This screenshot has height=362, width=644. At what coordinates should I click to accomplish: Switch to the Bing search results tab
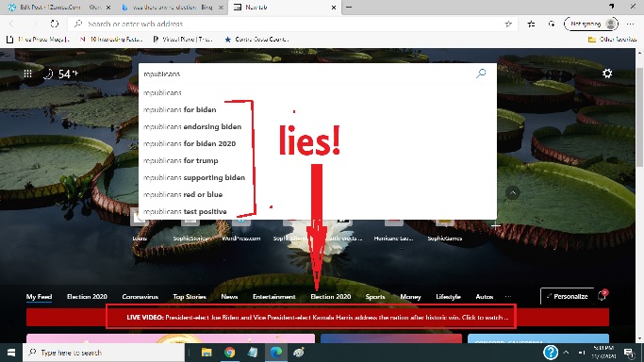[172, 7]
